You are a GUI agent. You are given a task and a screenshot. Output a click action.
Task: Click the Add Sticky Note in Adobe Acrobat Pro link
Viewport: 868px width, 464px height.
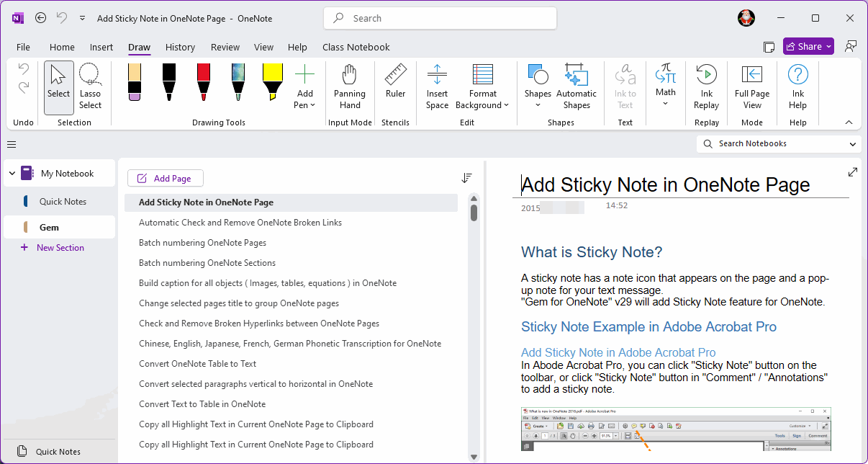pyautogui.click(x=618, y=352)
